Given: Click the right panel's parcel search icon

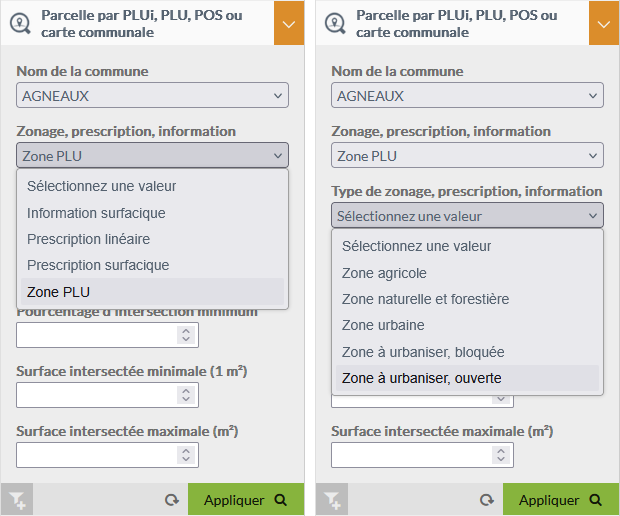Looking at the screenshot, I should 335,24.
